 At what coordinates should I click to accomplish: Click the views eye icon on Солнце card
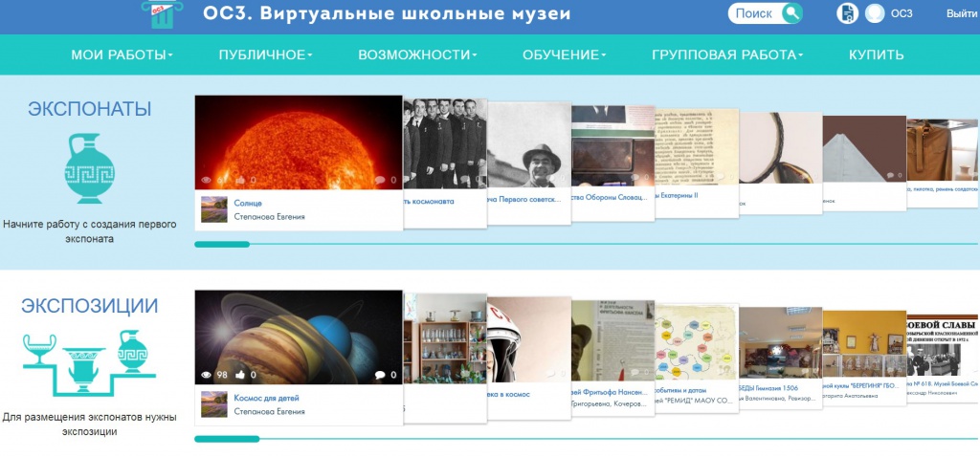(207, 180)
